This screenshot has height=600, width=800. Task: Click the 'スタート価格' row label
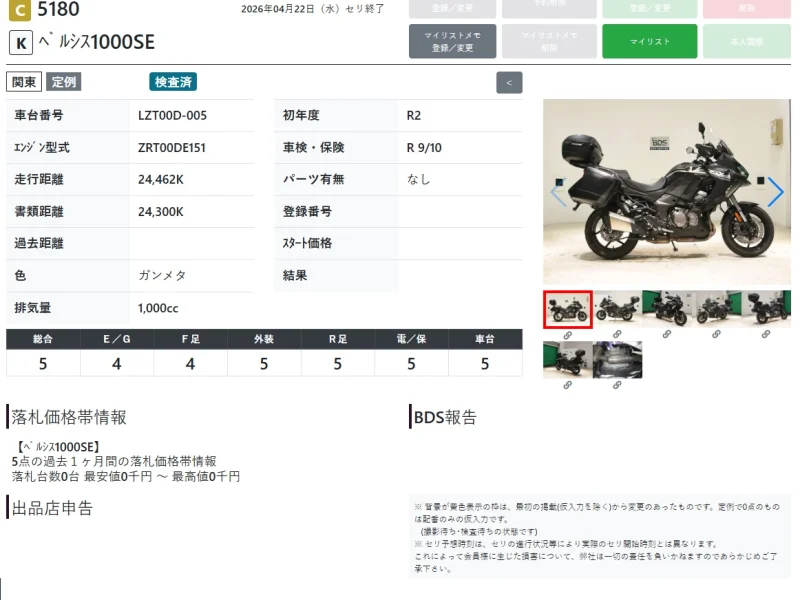pos(307,243)
